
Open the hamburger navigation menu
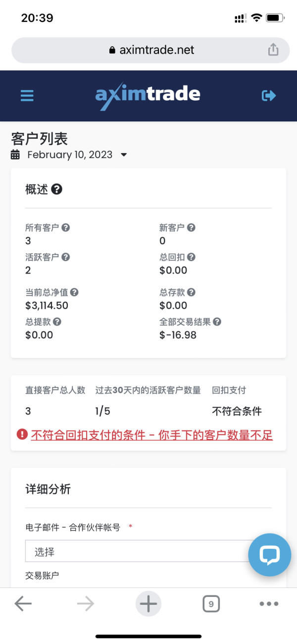27,95
